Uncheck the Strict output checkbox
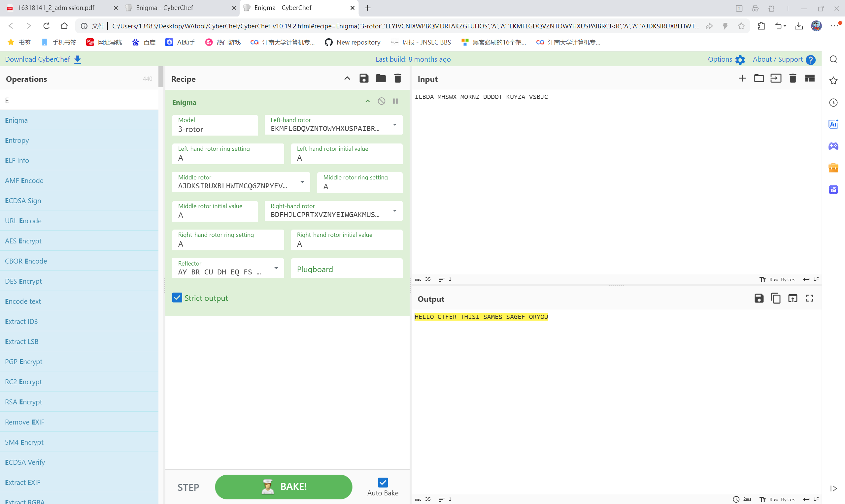The height and width of the screenshot is (504, 845). click(x=177, y=298)
